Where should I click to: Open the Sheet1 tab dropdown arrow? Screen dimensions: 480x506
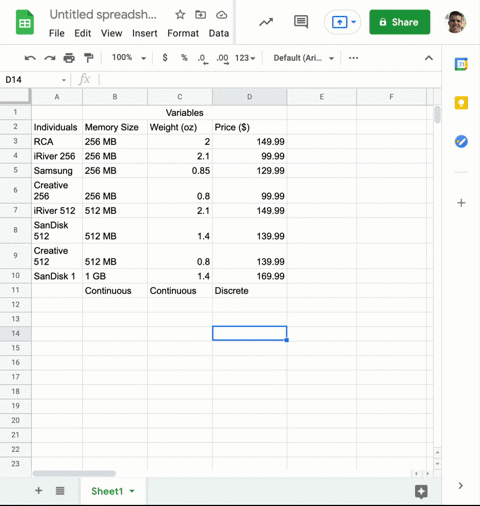pyautogui.click(x=132, y=491)
